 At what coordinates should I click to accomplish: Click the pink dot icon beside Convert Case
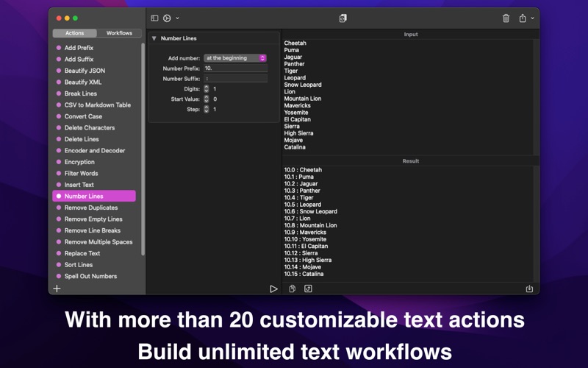[59, 116]
